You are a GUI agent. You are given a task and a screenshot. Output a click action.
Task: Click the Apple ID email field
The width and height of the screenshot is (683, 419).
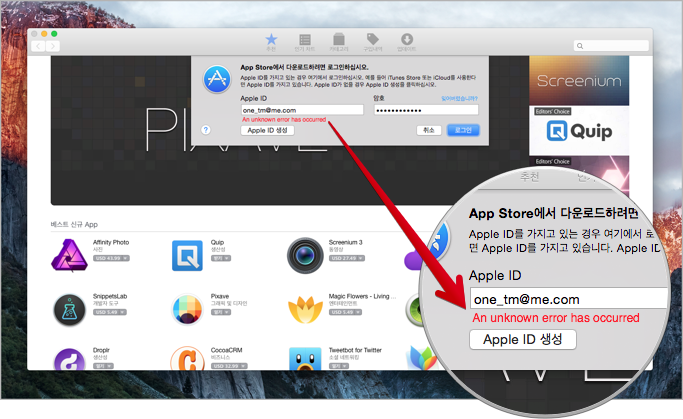302,110
